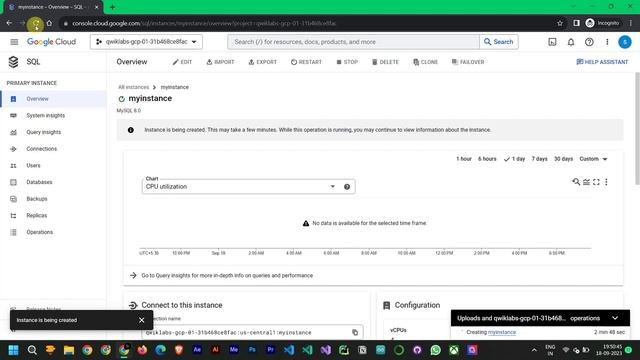
Task: Open the SQL product icon
Action: [x=13, y=62]
